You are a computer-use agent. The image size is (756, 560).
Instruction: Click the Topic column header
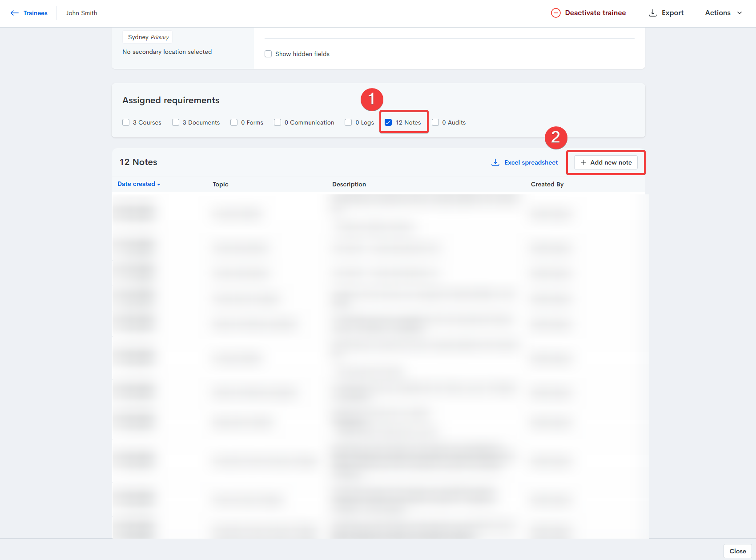pos(220,184)
